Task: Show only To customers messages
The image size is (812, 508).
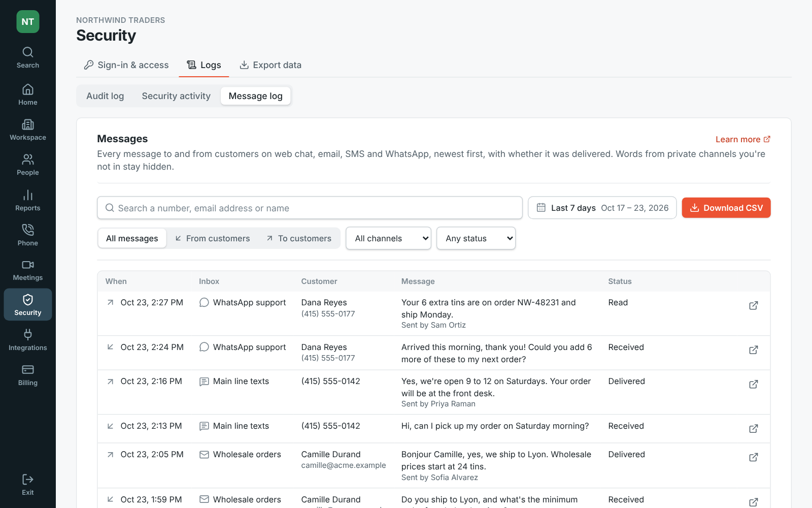Action: tap(299, 238)
